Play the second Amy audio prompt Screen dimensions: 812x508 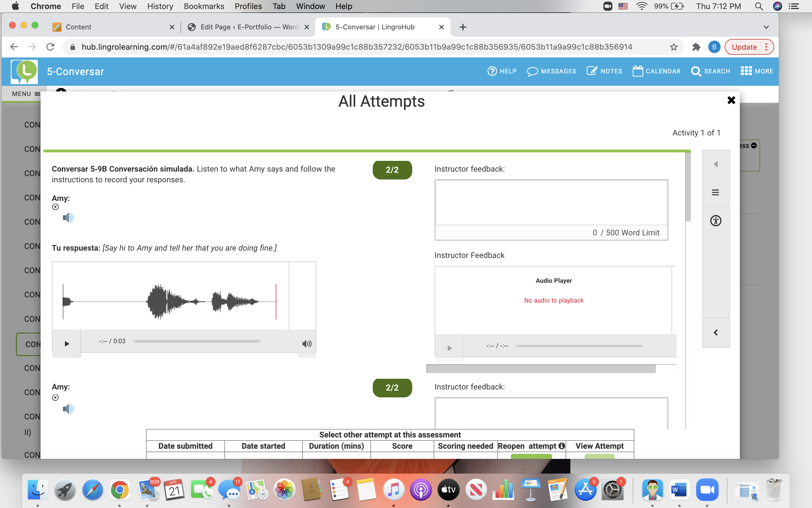click(55, 397)
